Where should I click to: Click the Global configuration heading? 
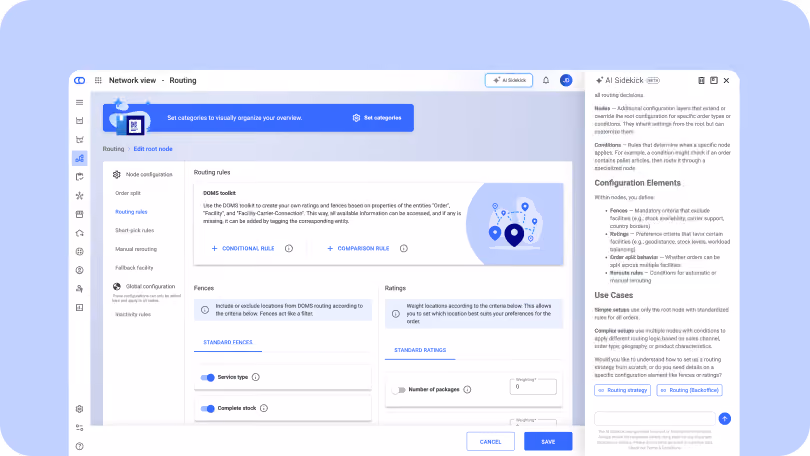(150, 286)
